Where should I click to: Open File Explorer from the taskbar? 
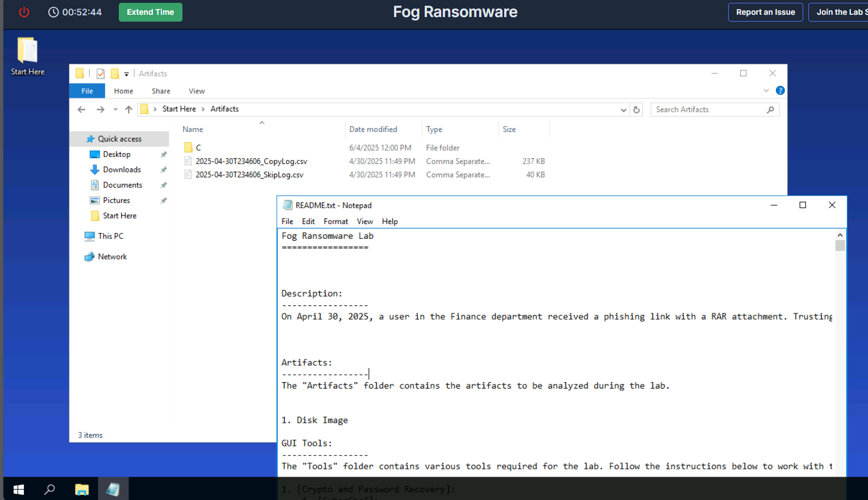pyautogui.click(x=82, y=489)
